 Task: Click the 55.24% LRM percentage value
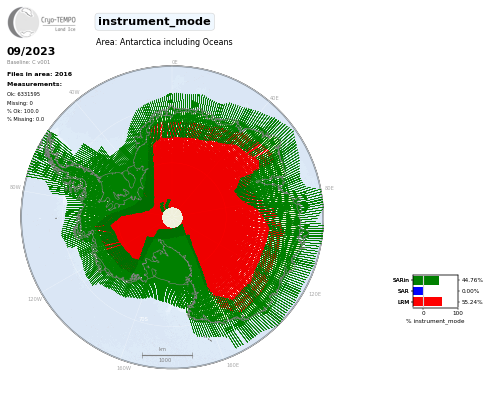pyautogui.click(x=472, y=302)
